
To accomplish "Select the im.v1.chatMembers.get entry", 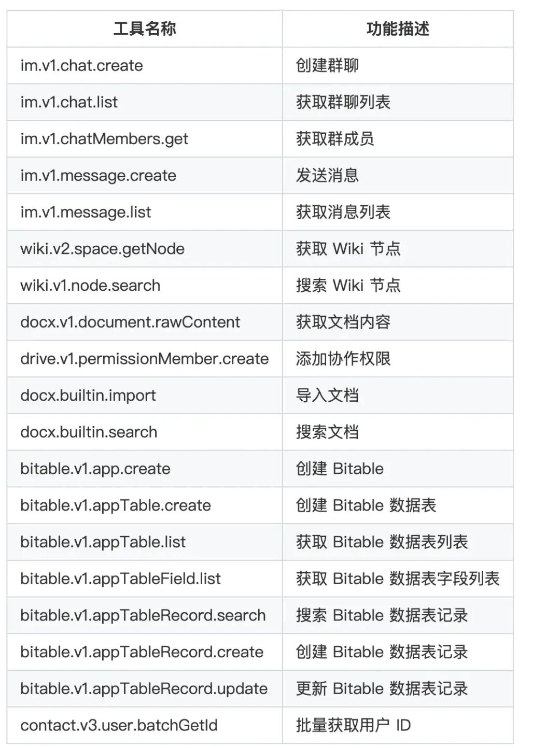I will [x=104, y=139].
